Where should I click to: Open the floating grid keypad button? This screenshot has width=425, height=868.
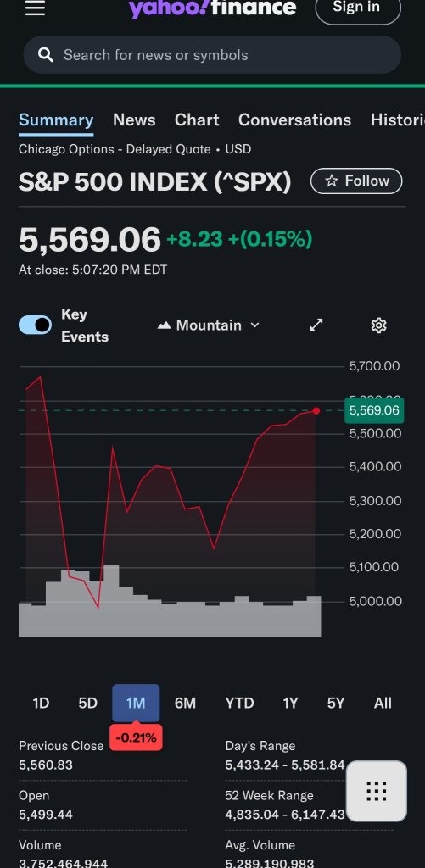(x=377, y=791)
